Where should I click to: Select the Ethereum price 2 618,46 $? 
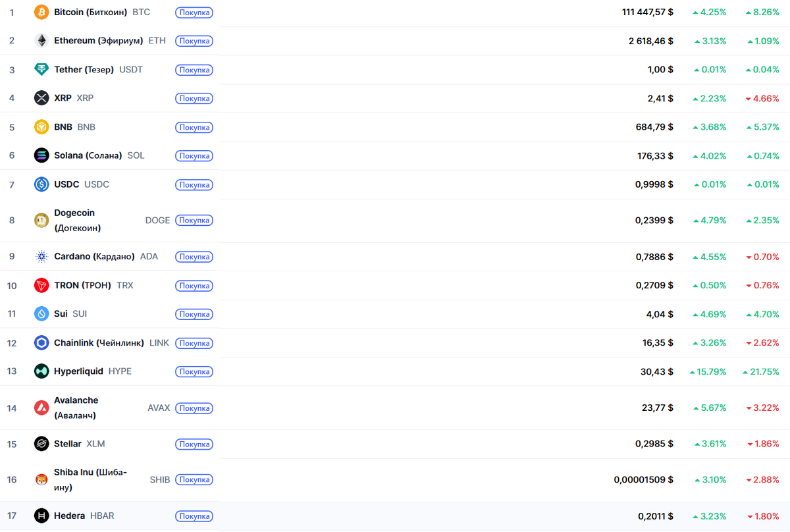point(651,41)
